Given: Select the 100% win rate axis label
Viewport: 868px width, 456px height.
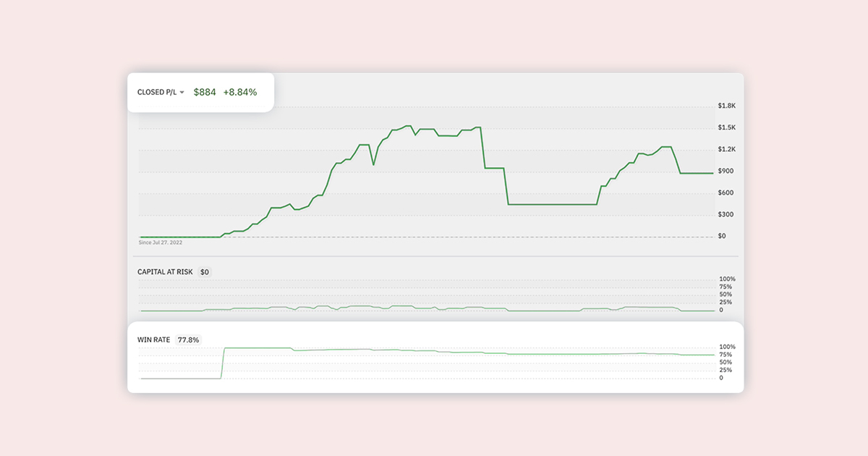Looking at the screenshot, I should coord(726,347).
